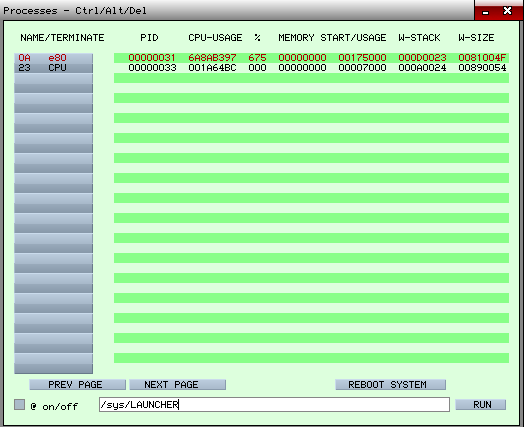The image size is (524, 427).
Task: Click the W-SIZE column header
Action: click(476, 38)
